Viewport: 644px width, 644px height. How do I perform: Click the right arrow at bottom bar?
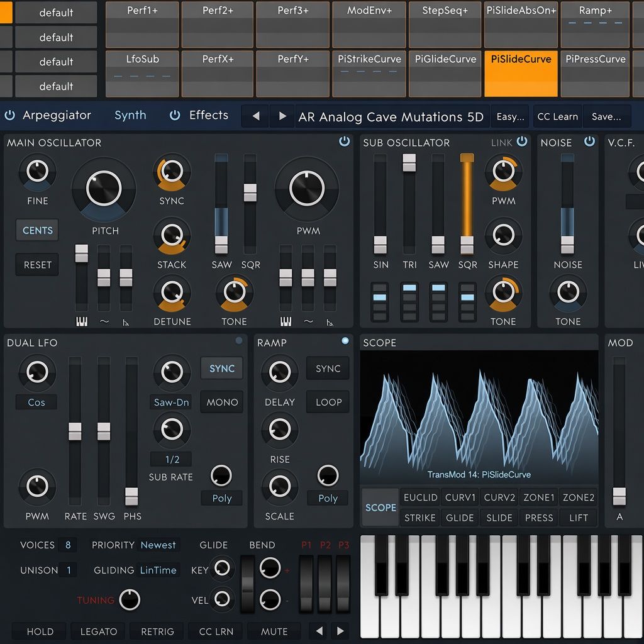[340, 631]
